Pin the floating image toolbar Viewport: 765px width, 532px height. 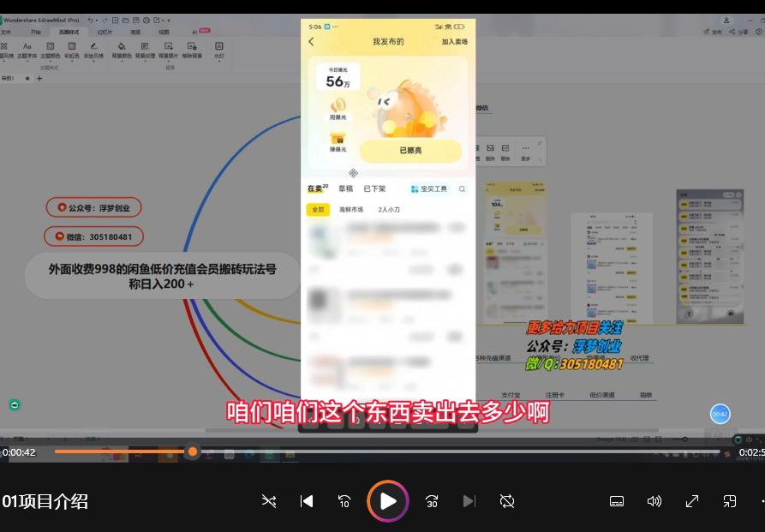click(x=540, y=143)
